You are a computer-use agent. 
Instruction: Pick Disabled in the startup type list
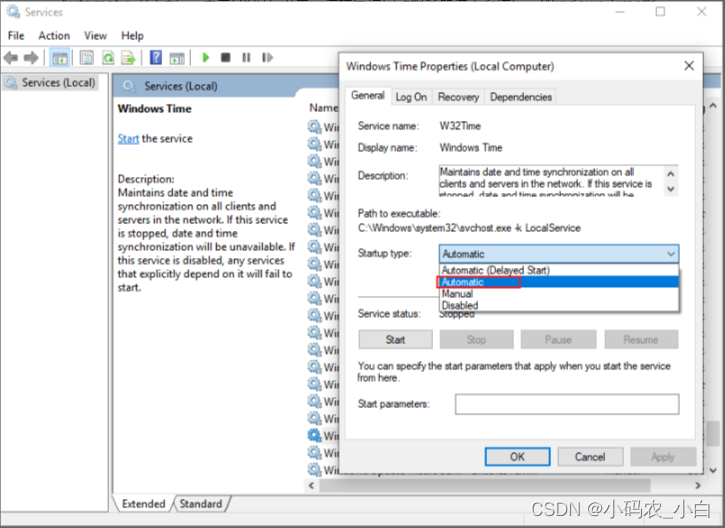pos(460,305)
